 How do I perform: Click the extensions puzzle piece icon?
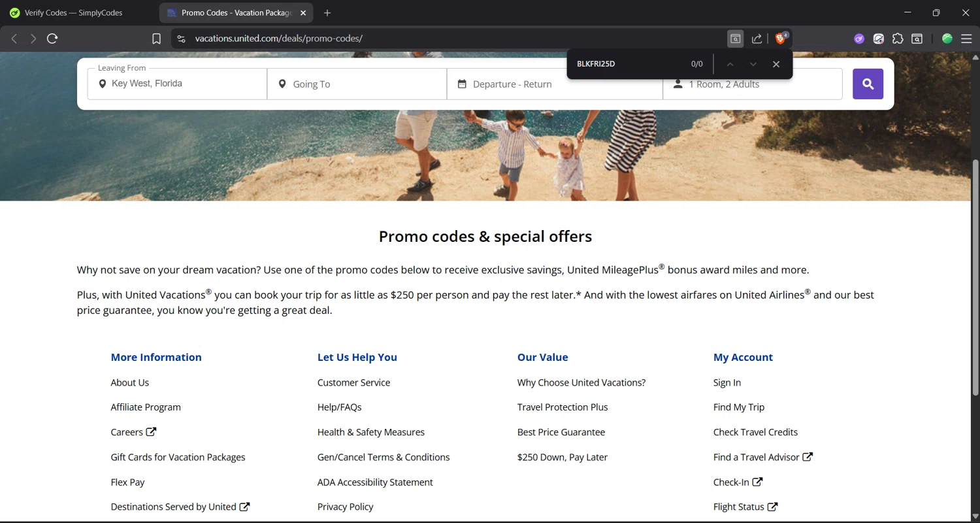pyautogui.click(x=898, y=39)
